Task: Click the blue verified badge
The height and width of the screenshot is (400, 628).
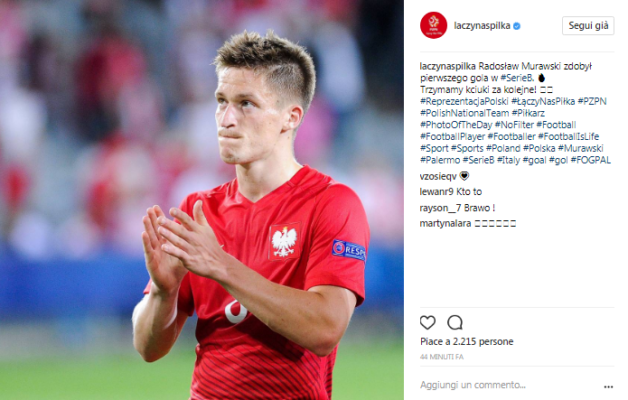Action: click(517, 26)
